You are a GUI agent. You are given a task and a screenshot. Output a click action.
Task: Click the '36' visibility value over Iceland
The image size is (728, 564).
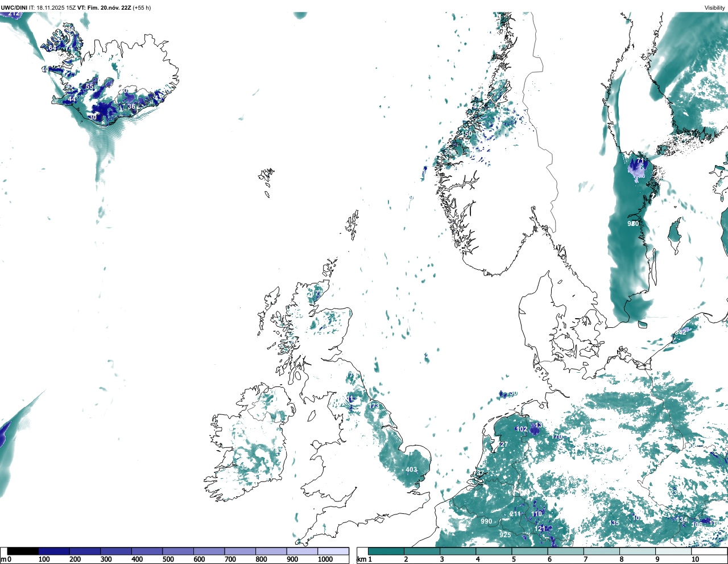click(x=131, y=106)
